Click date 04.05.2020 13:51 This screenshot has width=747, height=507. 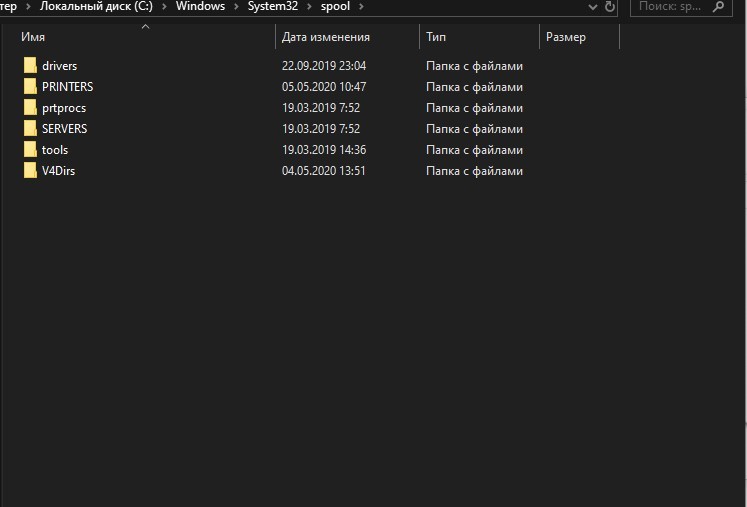click(323, 171)
